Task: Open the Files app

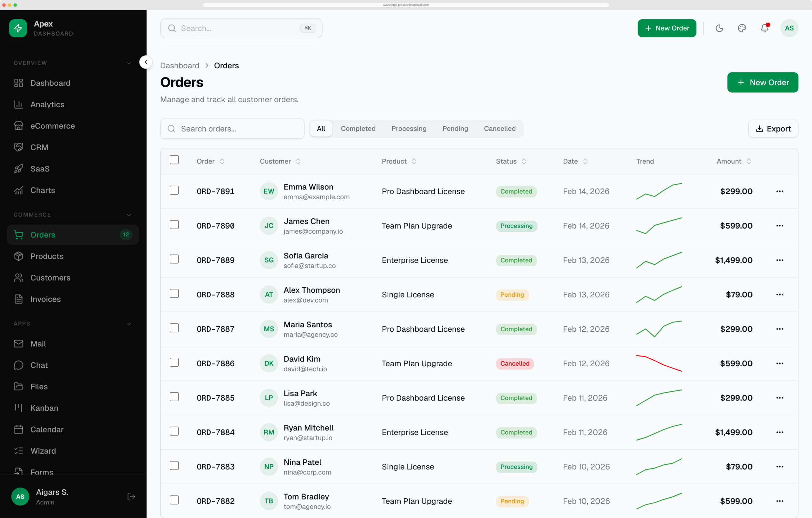Action: coord(73,386)
